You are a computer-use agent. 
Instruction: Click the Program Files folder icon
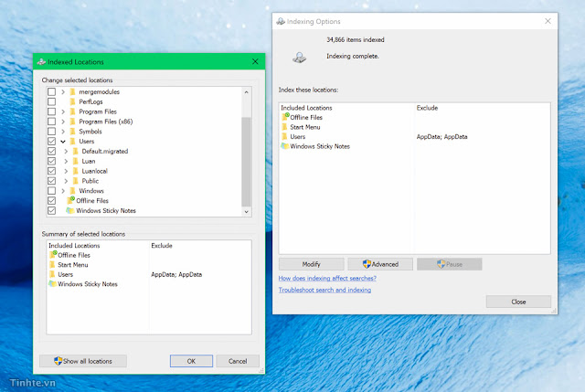(73, 111)
